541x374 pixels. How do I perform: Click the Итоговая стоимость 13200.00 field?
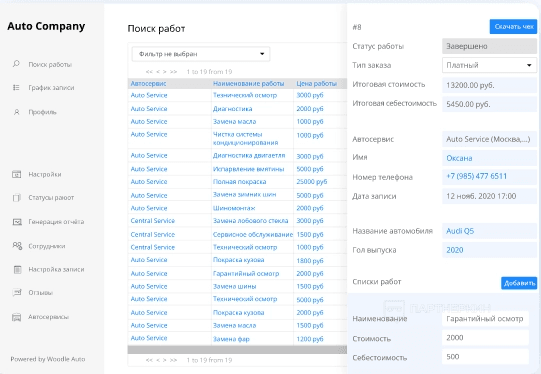point(489,85)
